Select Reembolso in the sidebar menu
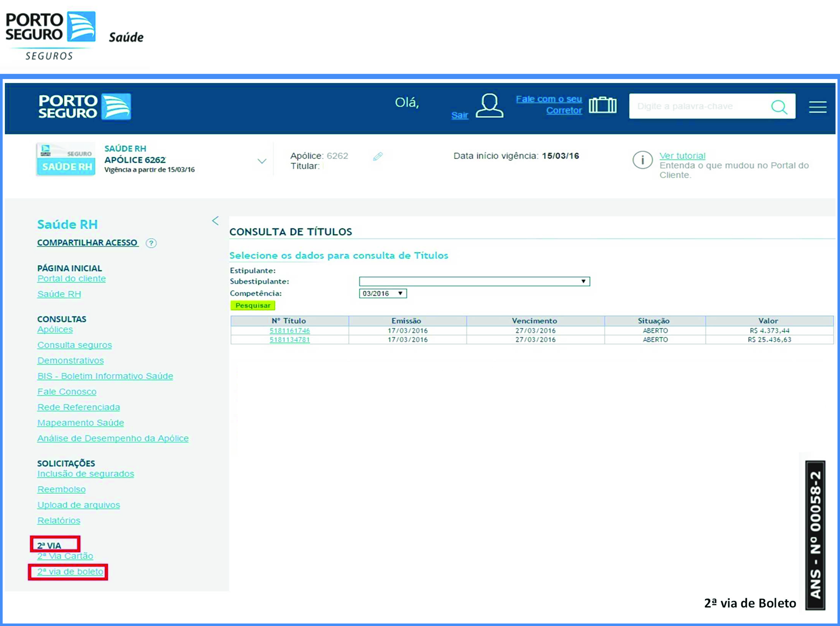Screen dimensions: 840x626 pyautogui.click(x=62, y=489)
